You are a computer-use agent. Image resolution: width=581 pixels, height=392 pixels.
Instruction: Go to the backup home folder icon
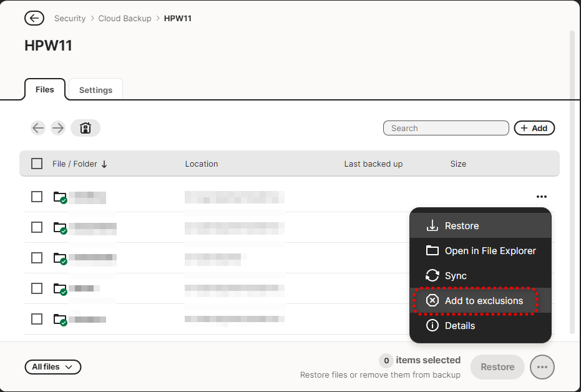click(x=85, y=128)
